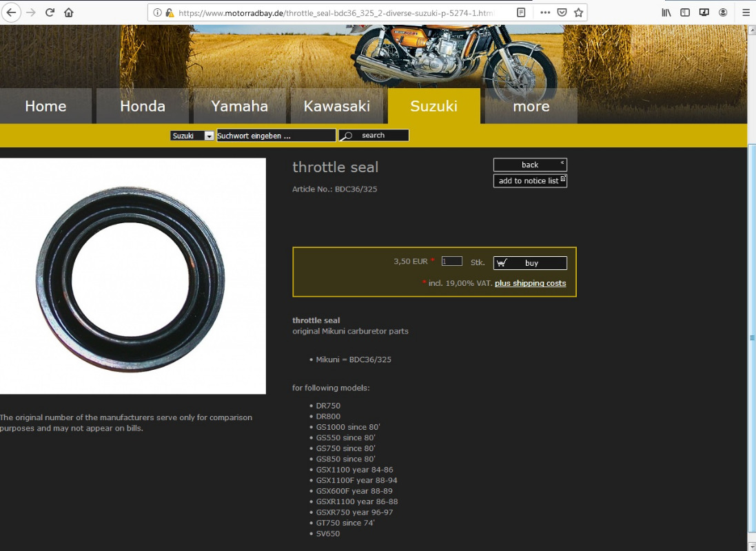Screen dimensions: 756x551
Task: Show site information for the address bar
Action: pyautogui.click(x=158, y=12)
